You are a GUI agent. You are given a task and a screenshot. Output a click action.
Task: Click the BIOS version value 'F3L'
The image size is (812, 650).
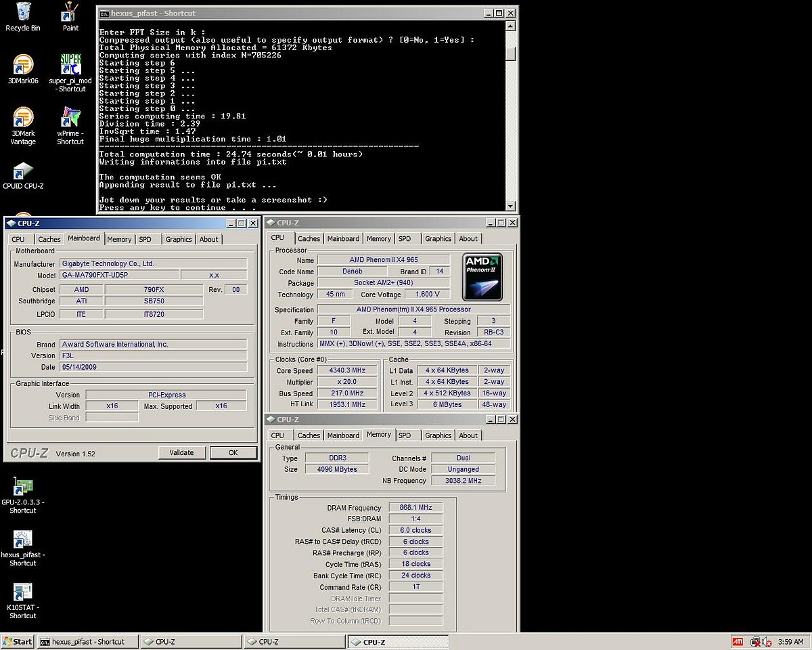[x=153, y=355]
